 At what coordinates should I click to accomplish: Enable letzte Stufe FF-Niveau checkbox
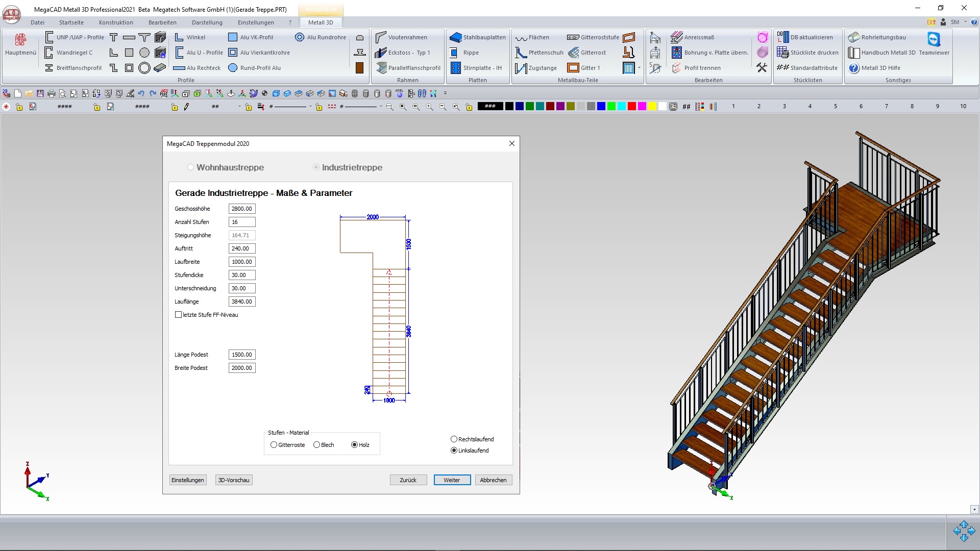coord(178,315)
